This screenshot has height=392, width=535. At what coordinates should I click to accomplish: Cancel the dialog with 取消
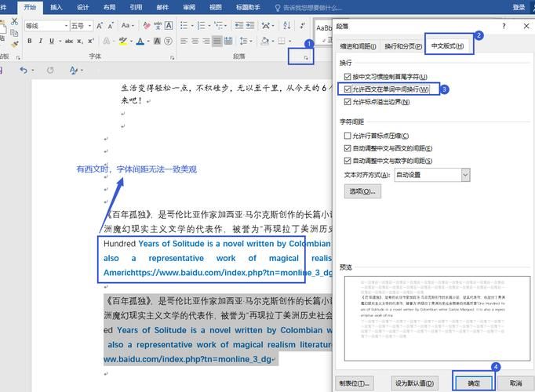[x=515, y=383]
